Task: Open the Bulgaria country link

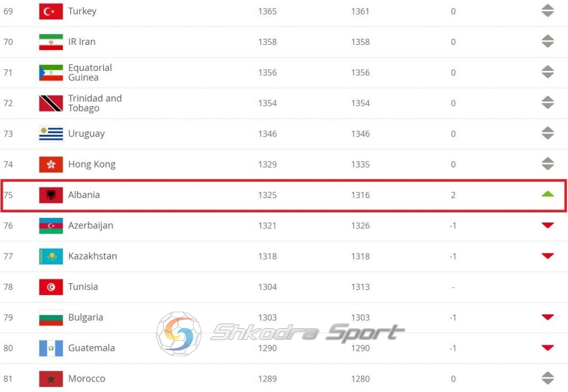Action: [85, 318]
